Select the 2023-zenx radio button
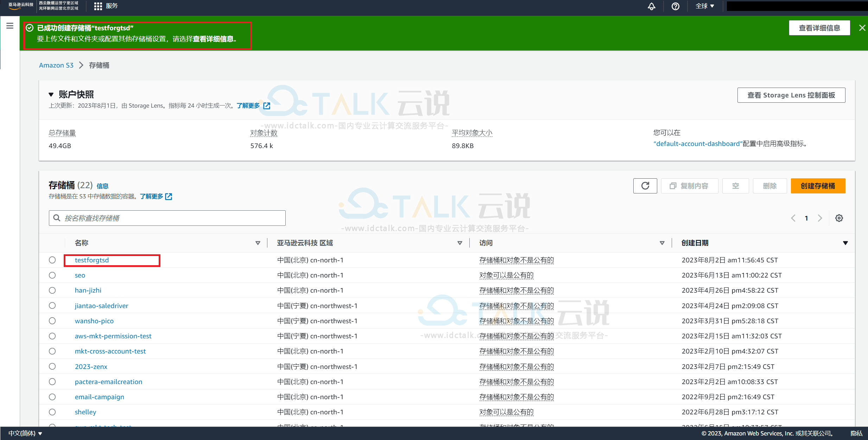The width and height of the screenshot is (868, 440). (x=52, y=366)
